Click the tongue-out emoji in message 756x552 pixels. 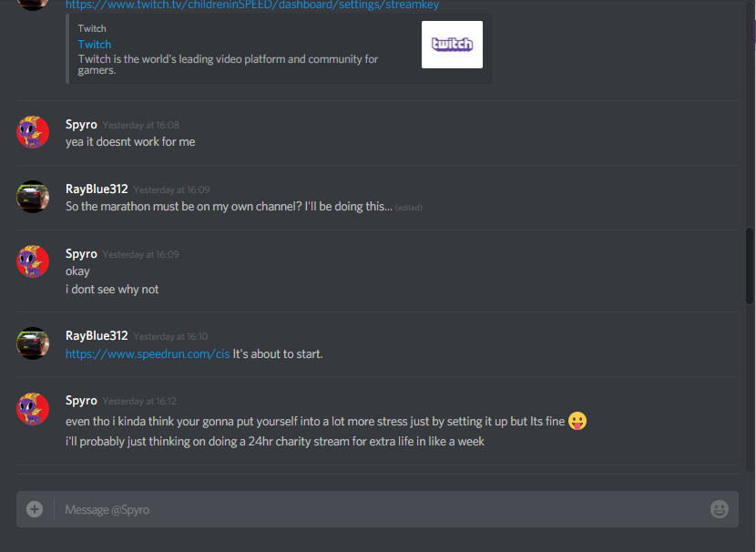[577, 421]
